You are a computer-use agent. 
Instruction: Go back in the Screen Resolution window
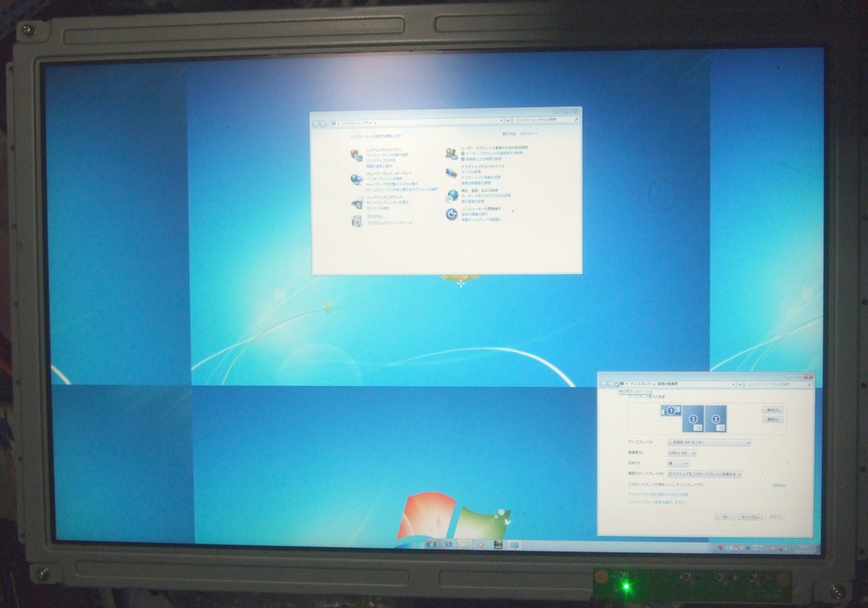click(603, 384)
